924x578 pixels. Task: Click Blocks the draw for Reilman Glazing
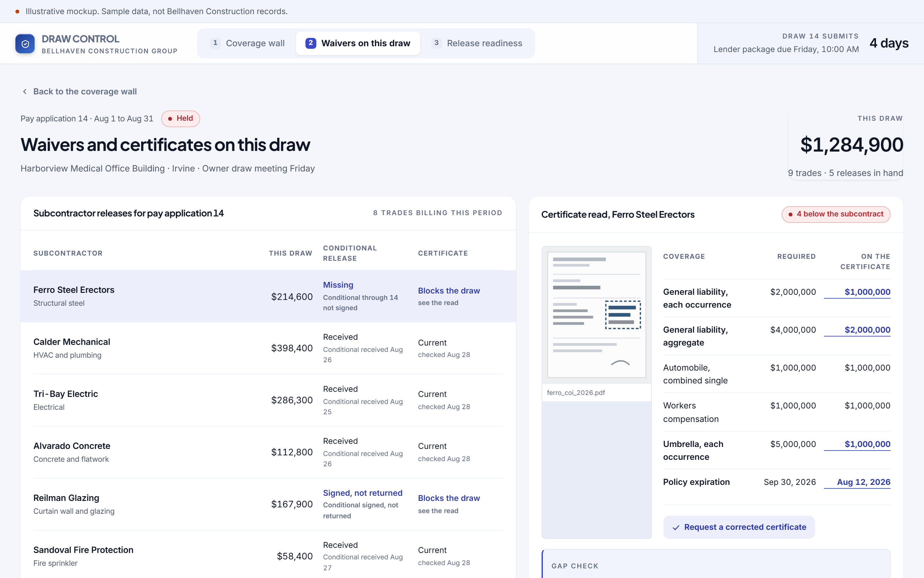(449, 498)
